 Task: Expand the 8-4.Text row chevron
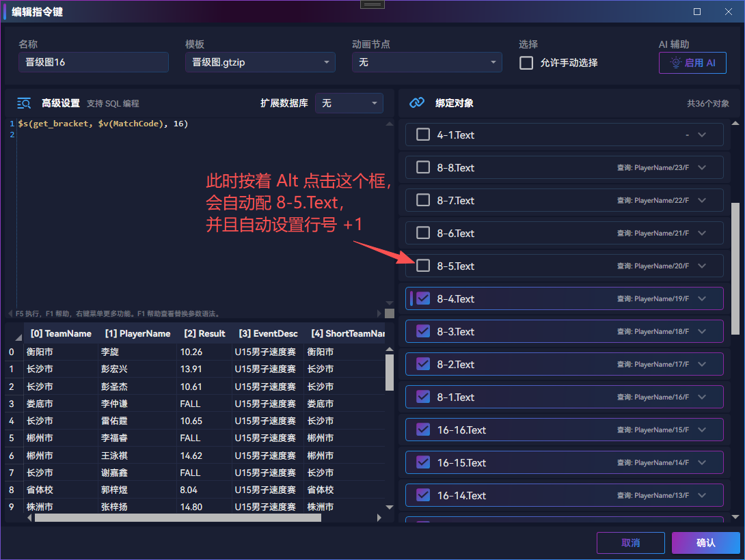pyautogui.click(x=702, y=298)
